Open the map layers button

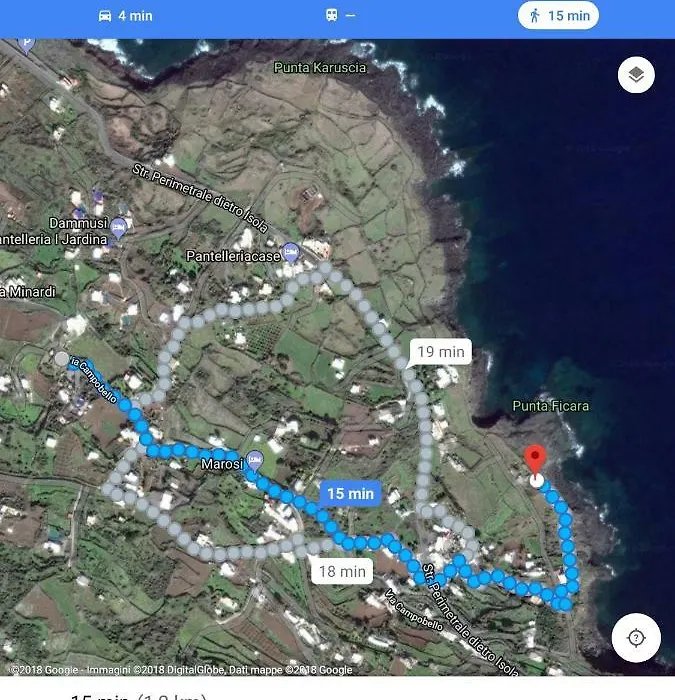coord(636,75)
